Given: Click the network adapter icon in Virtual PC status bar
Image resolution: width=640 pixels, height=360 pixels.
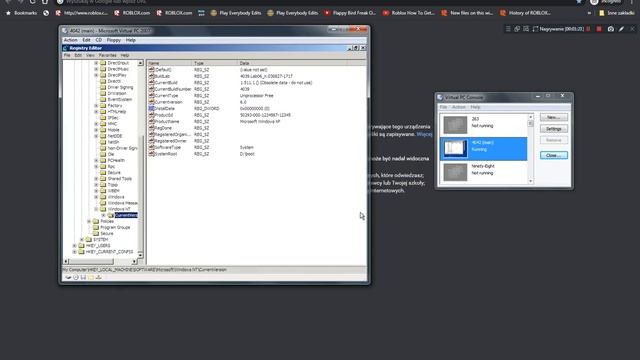Looking at the screenshot, I should (x=98, y=278).
